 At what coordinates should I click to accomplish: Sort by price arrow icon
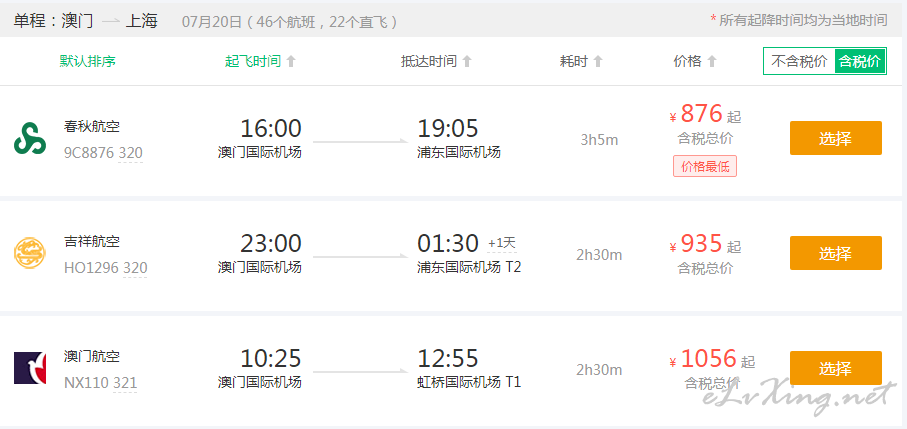pos(712,61)
